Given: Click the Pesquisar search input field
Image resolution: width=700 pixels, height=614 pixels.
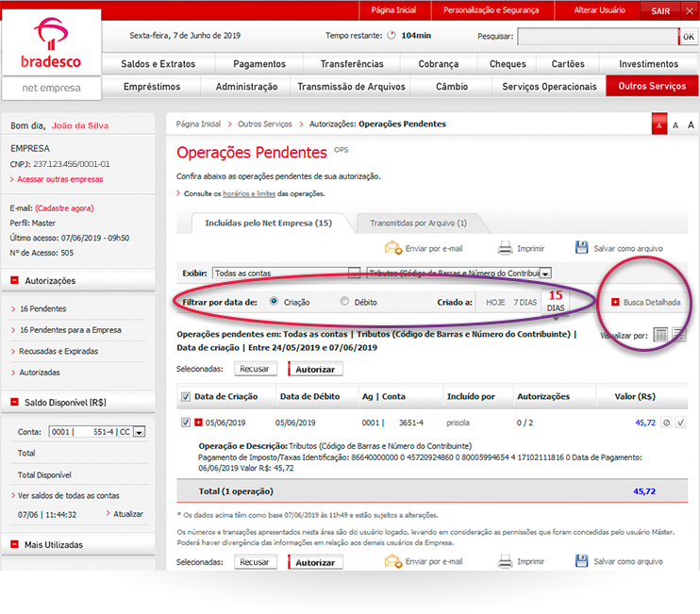Looking at the screenshot, I should tap(597, 37).
